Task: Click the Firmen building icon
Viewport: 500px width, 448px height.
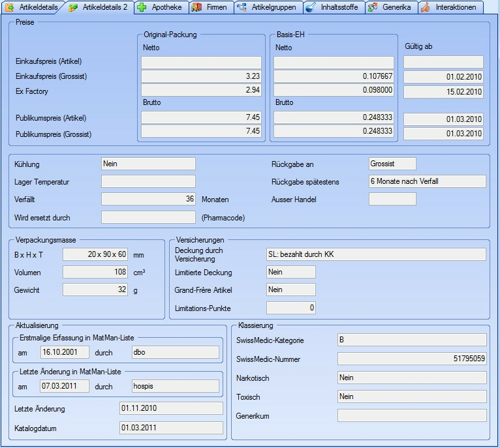Action: point(196,8)
